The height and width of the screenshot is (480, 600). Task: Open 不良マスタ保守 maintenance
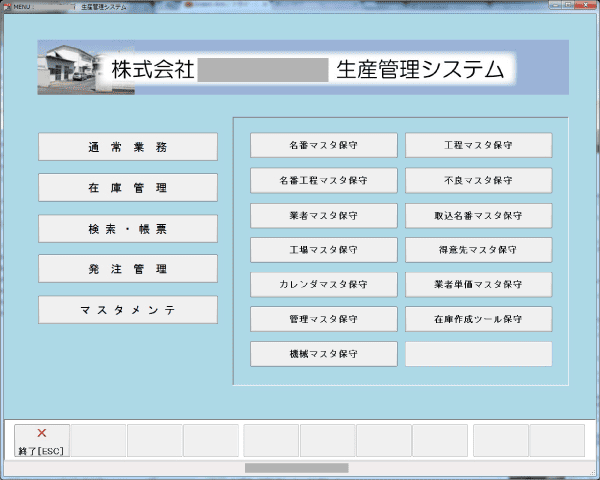[x=478, y=180]
